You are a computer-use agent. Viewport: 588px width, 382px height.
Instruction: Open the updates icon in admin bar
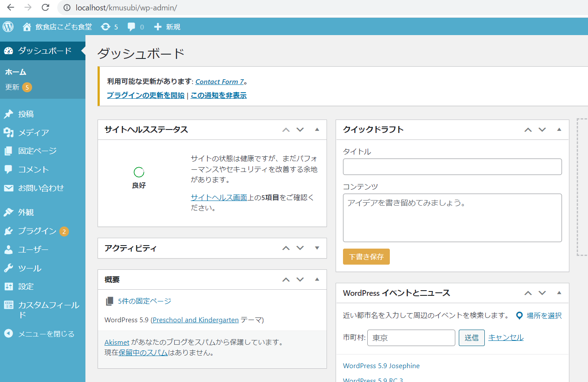pyautogui.click(x=105, y=27)
